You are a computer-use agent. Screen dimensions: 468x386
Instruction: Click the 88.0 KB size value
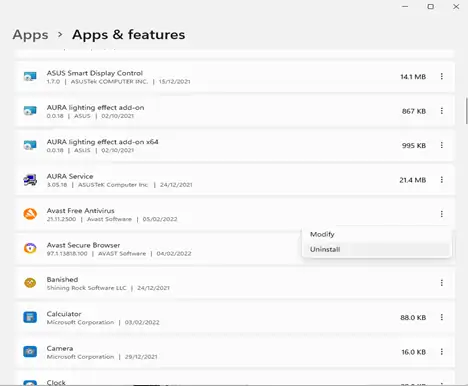click(413, 317)
